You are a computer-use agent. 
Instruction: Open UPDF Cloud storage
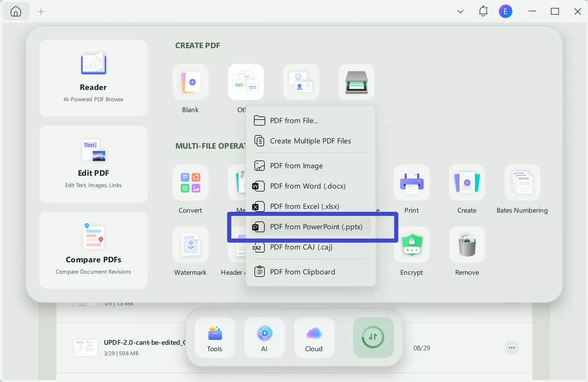314,338
